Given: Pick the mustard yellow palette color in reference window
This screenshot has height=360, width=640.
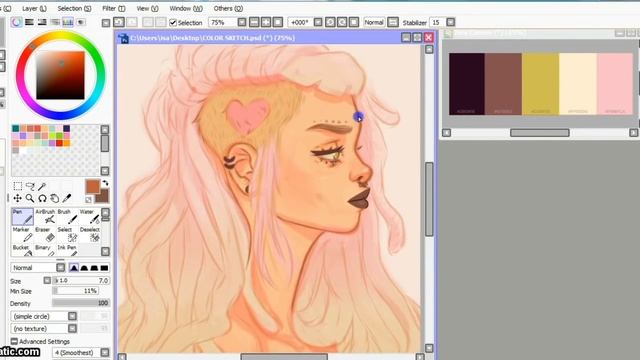Looking at the screenshot, I should click(540, 84).
